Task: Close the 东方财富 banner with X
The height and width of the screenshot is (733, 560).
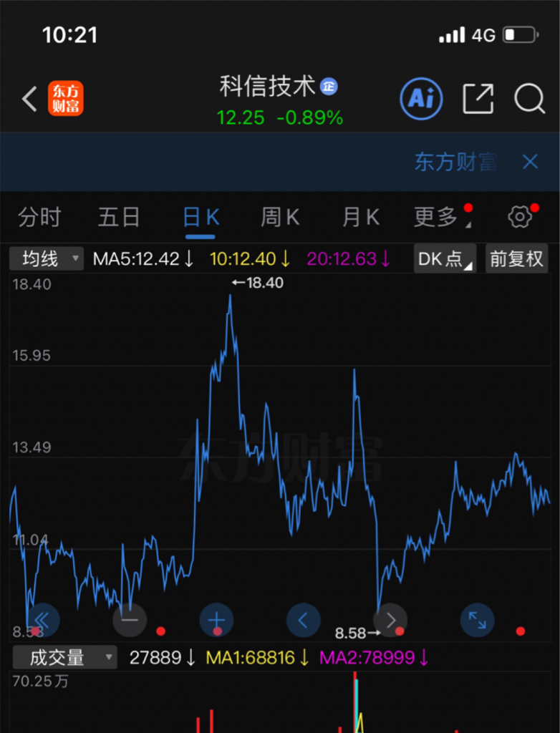Action: [x=530, y=162]
